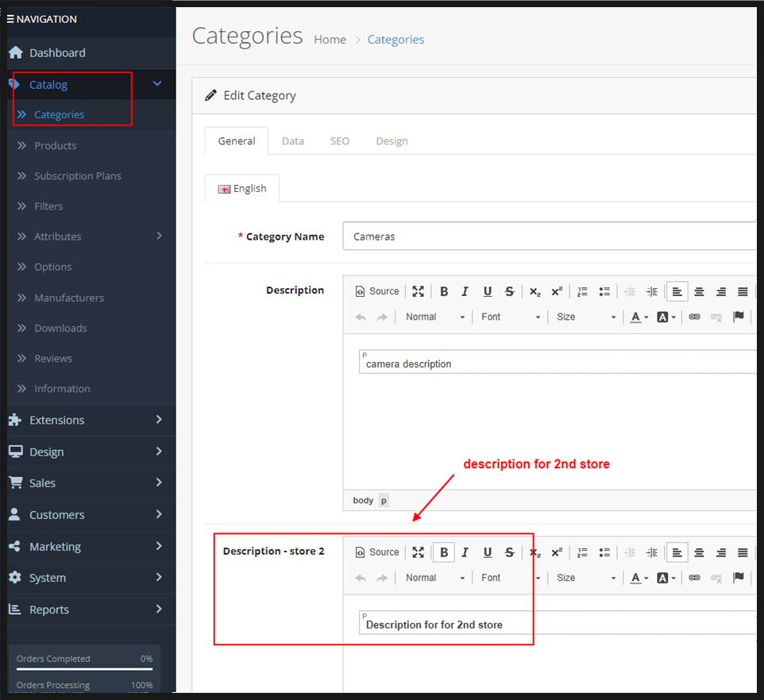Toggle underline in the store 2 editor

pos(488,552)
